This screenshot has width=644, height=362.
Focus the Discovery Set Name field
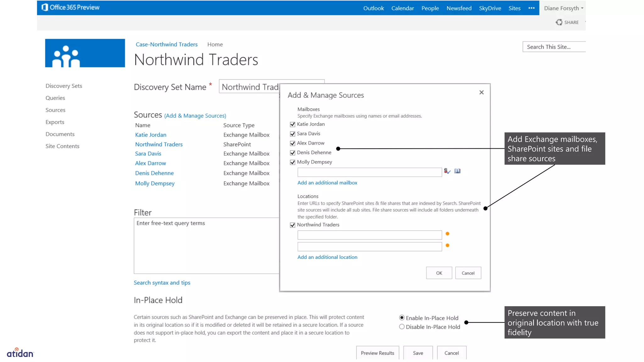coord(249,87)
